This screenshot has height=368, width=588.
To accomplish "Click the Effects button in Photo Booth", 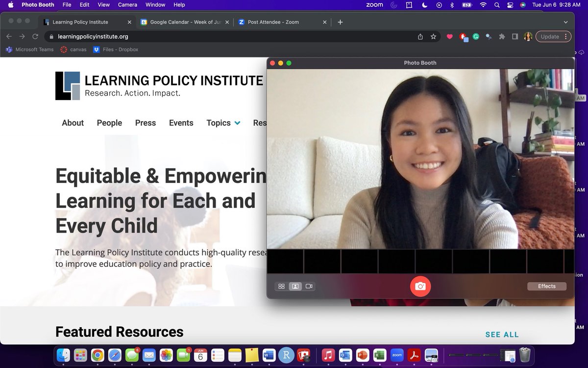I will click(x=547, y=286).
